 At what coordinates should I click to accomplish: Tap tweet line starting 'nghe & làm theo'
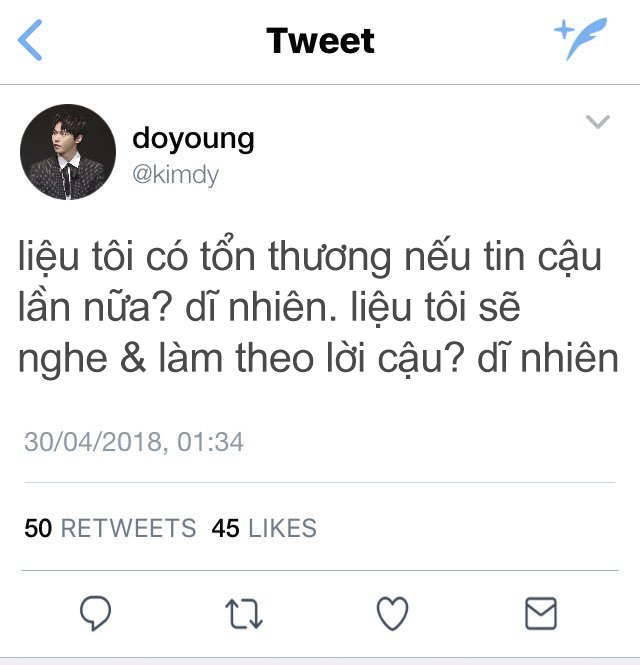319,359
